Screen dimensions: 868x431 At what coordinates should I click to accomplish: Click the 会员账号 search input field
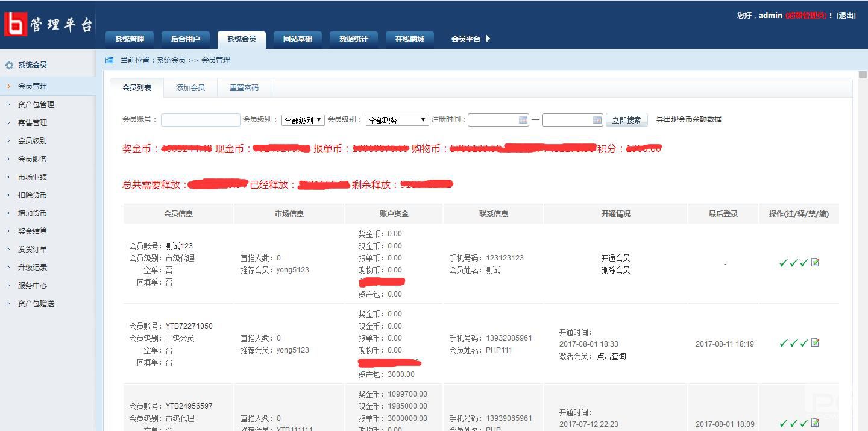(x=200, y=120)
